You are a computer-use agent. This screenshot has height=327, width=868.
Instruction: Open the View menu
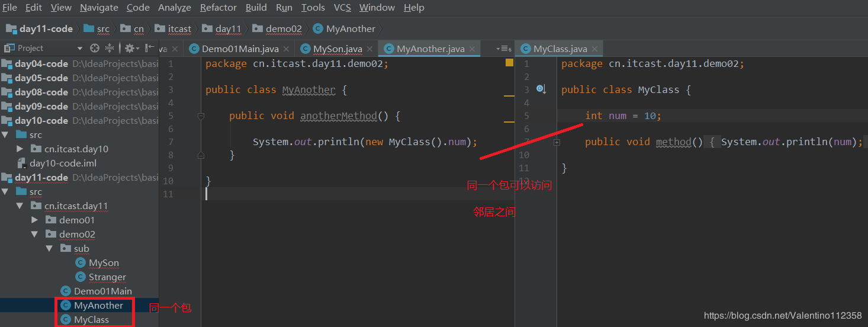[61, 7]
